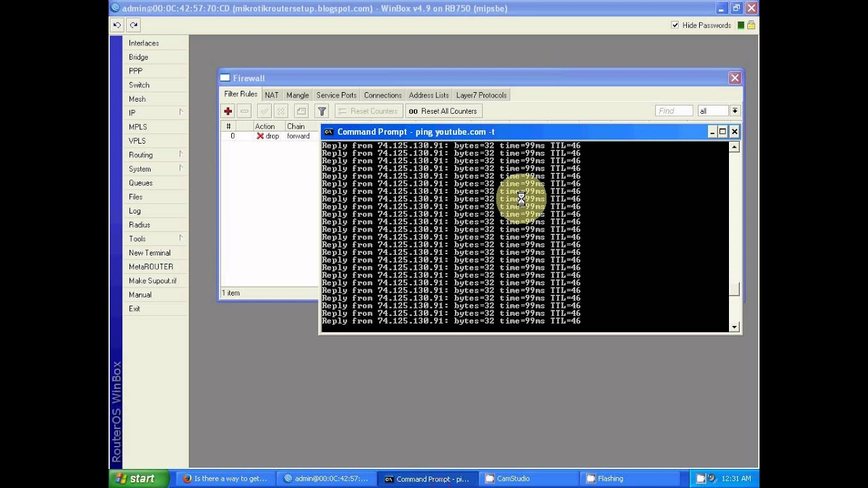
Task: Click the # column header in Firewall
Action: [229, 127]
